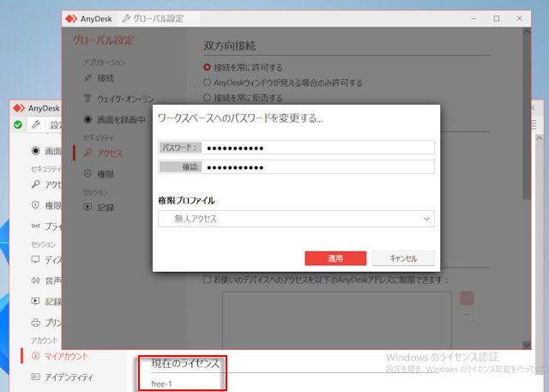Click the shield icon beside 権限 in Global Settings
The image size is (549, 392).
(x=87, y=173)
